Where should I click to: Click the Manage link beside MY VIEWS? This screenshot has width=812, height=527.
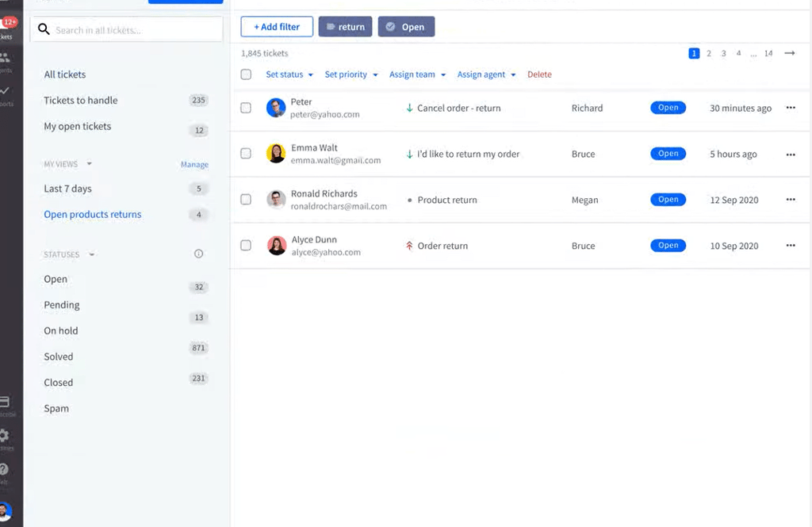pos(194,164)
